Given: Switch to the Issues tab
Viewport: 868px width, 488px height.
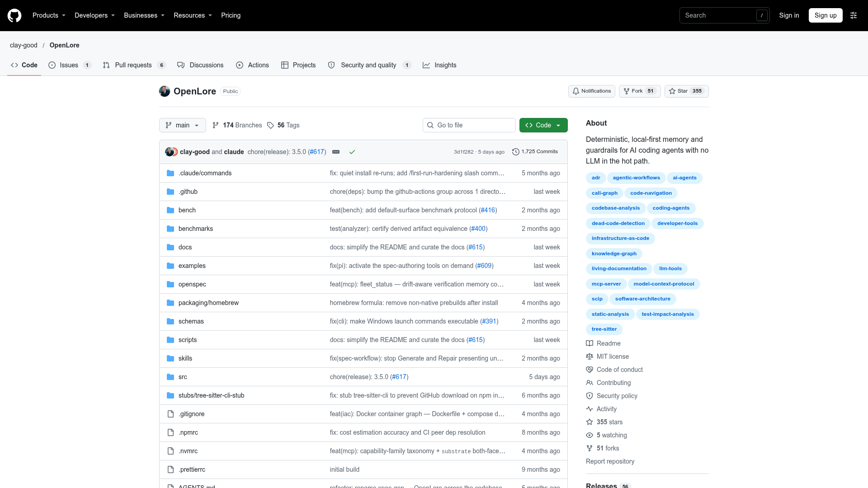Looking at the screenshot, I should tap(70, 65).
